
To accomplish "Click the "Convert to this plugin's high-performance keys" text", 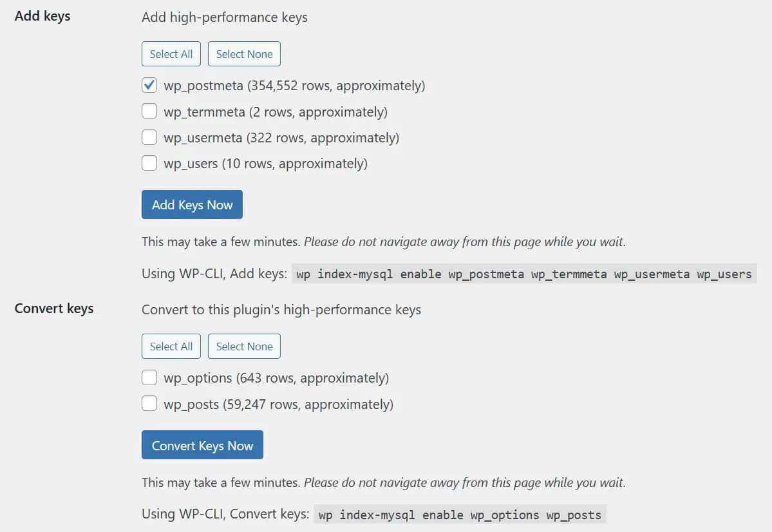I will point(281,310).
